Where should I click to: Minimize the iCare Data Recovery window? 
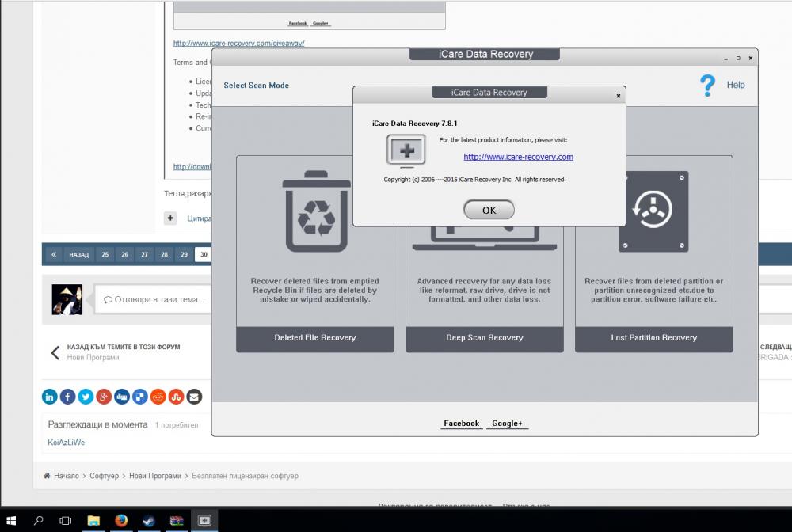(x=725, y=59)
